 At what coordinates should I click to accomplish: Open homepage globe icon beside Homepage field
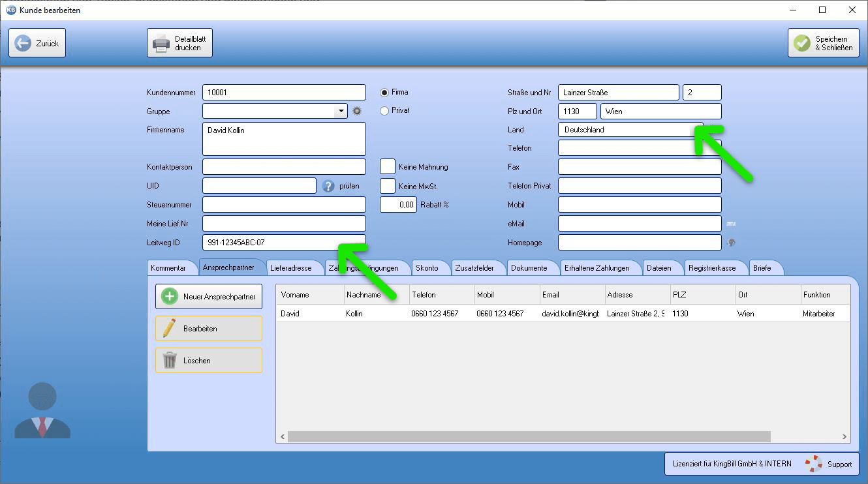click(x=731, y=243)
